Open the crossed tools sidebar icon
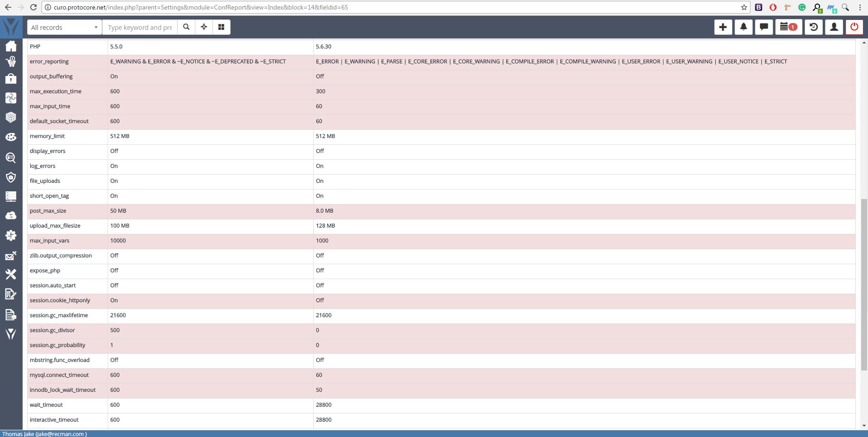The width and height of the screenshot is (868, 437). click(x=11, y=274)
